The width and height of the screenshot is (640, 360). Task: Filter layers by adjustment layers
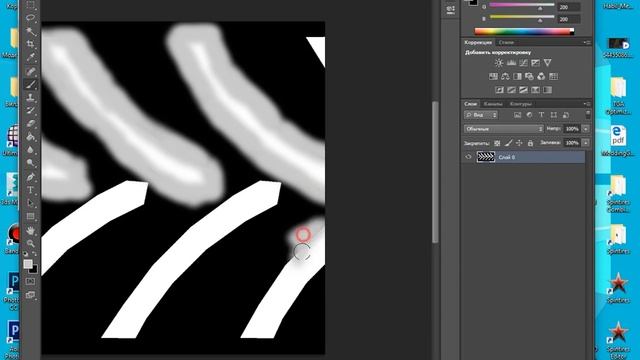coord(529,115)
